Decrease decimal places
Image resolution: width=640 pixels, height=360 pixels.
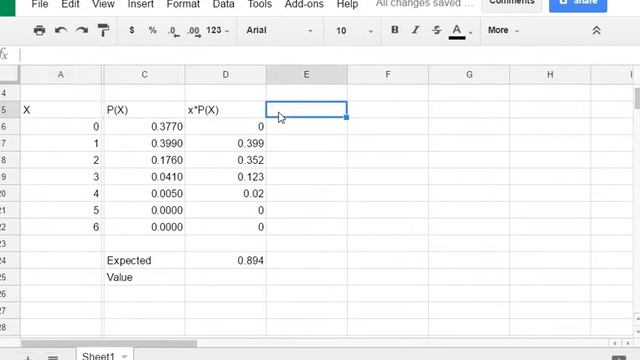pos(173,31)
